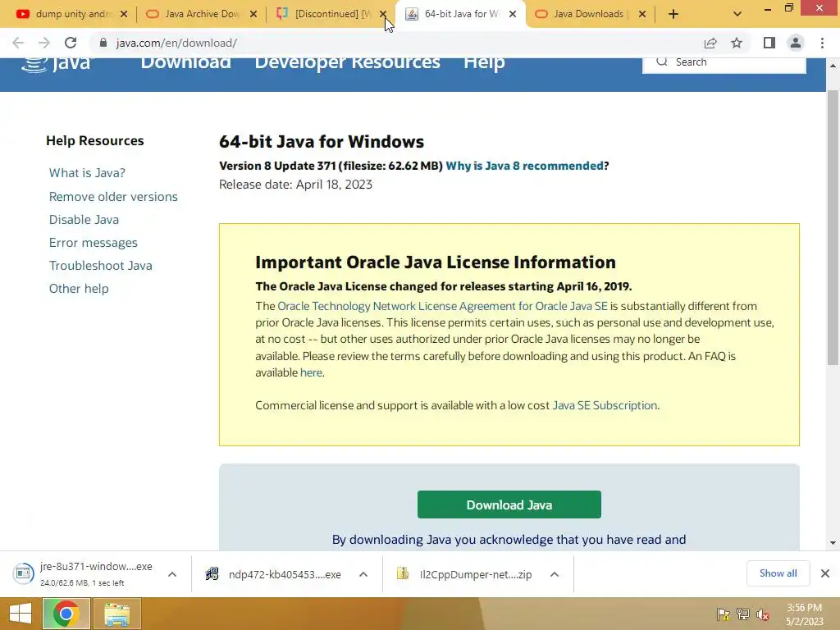Open the Windows Start button

[x=21, y=614]
